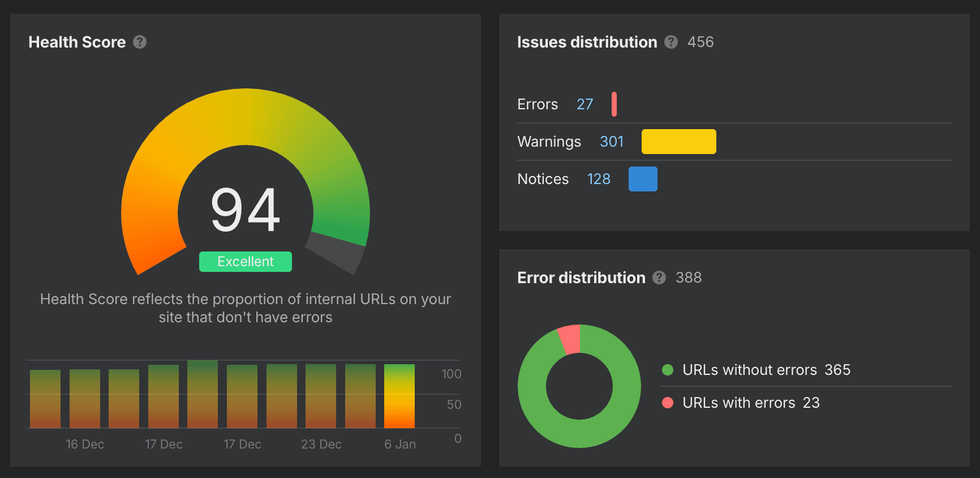
Task: Click the Errors row label
Action: [538, 104]
